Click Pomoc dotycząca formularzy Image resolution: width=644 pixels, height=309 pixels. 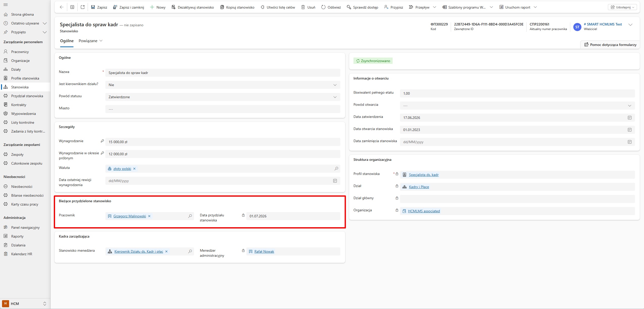[x=610, y=45]
